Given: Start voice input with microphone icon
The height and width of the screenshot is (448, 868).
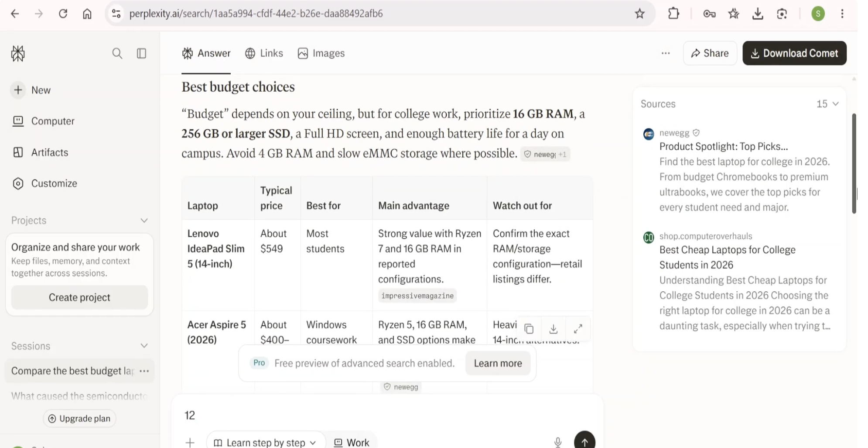Looking at the screenshot, I should (558, 442).
